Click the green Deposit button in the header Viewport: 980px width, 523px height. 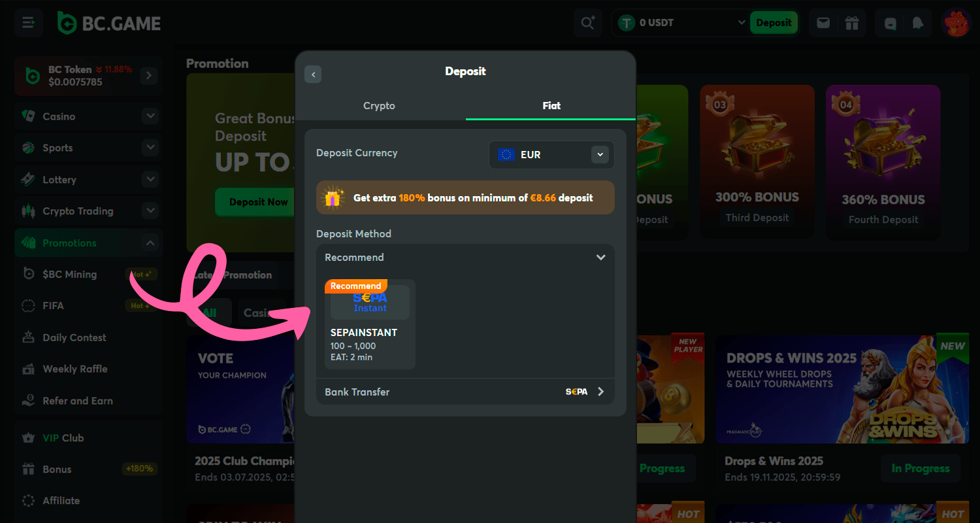click(x=774, y=23)
